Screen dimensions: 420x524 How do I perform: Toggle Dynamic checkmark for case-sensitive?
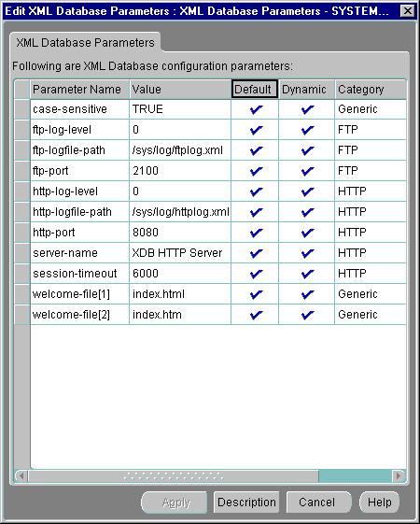pyautogui.click(x=307, y=109)
